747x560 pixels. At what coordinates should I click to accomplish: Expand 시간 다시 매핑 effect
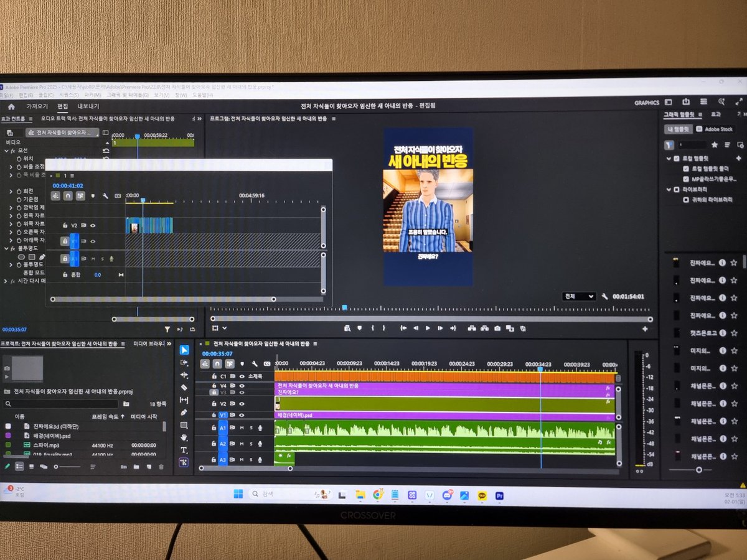coord(6,281)
